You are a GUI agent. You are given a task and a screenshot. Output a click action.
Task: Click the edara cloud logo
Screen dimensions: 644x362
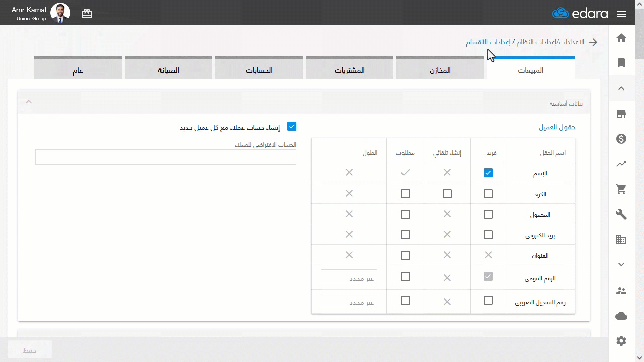580,14
